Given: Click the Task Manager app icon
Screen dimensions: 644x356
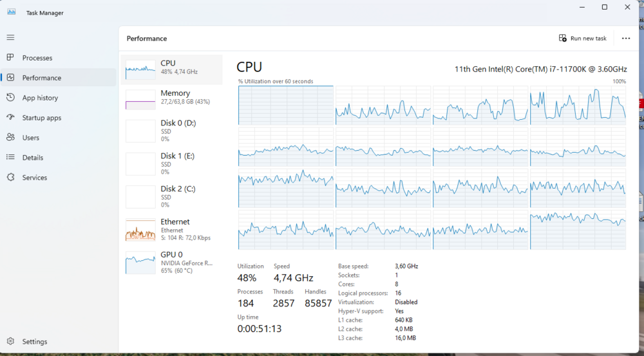Looking at the screenshot, I should [12, 12].
